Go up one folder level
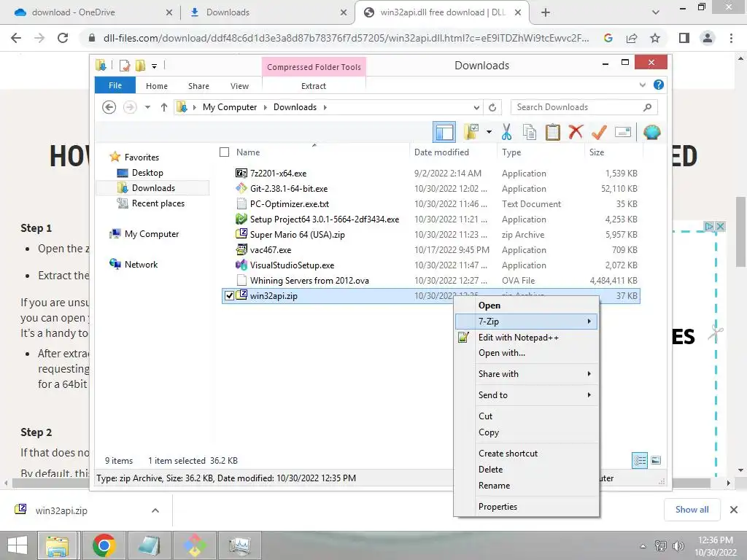 pyautogui.click(x=164, y=107)
